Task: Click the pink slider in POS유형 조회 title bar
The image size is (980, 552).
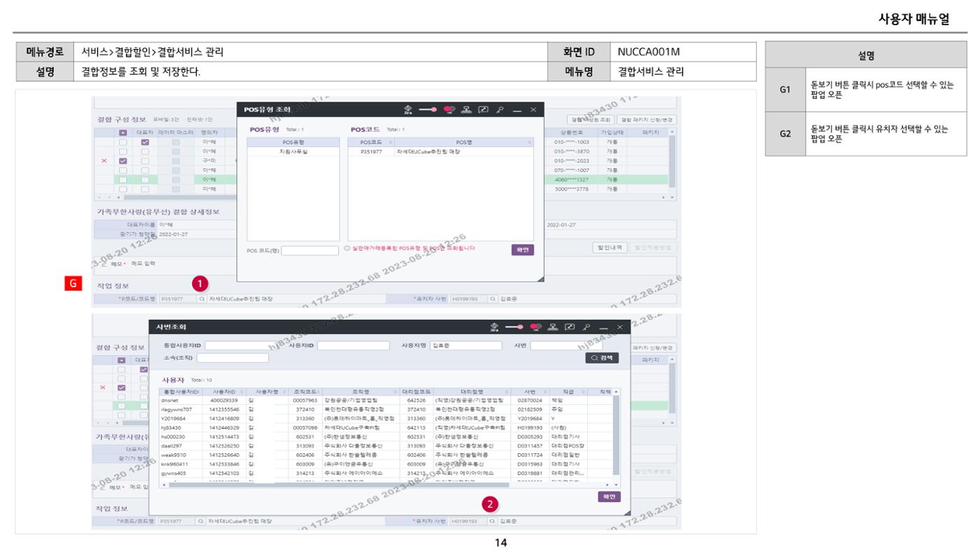Action: point(428,111)
